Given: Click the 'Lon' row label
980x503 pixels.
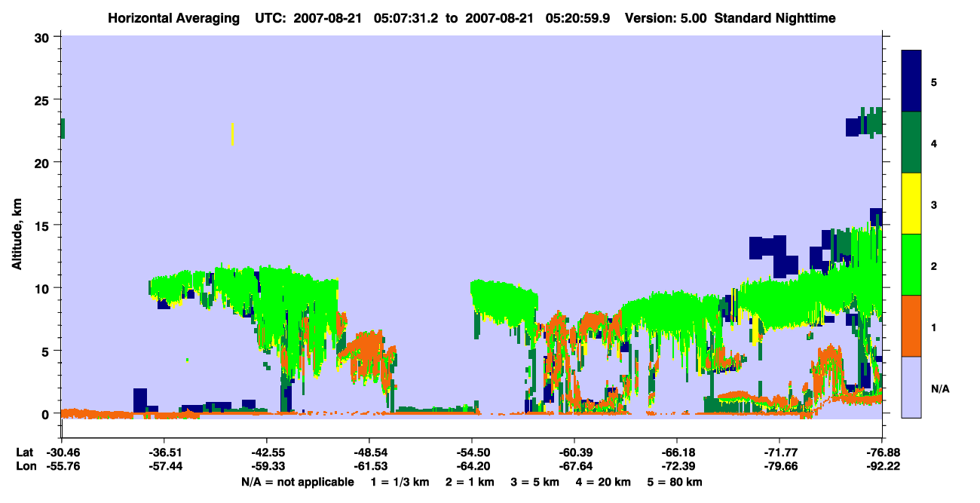Looking at the screenshot, I should pos(26,467).
